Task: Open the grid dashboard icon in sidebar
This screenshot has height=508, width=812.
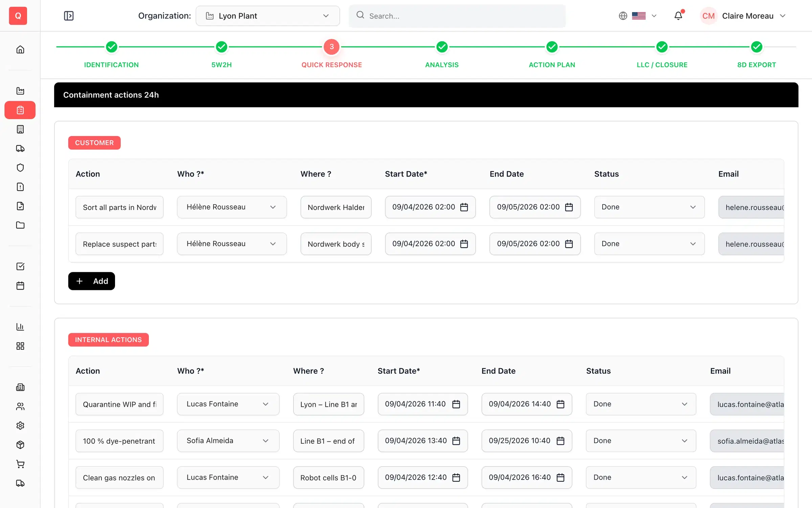Action: [20, 346]
